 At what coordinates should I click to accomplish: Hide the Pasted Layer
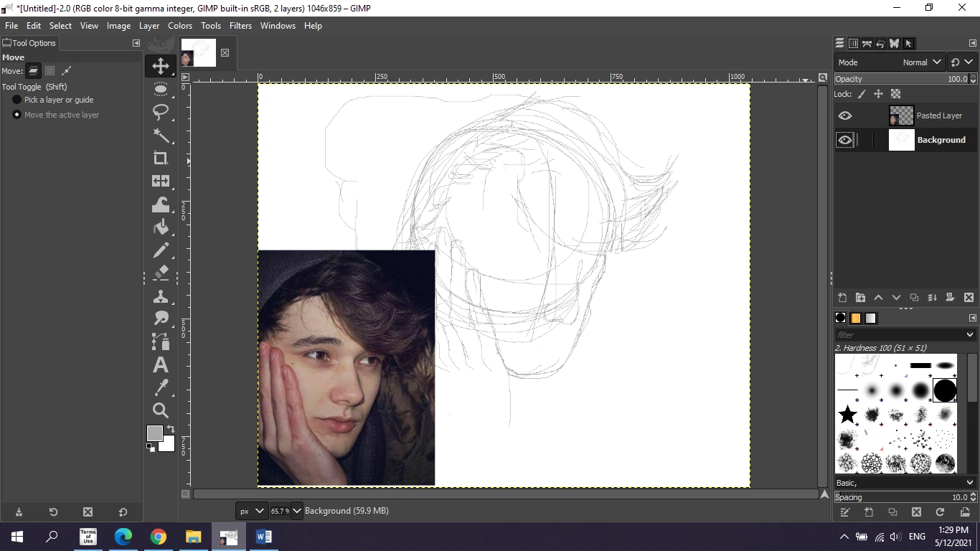point(845,116)
